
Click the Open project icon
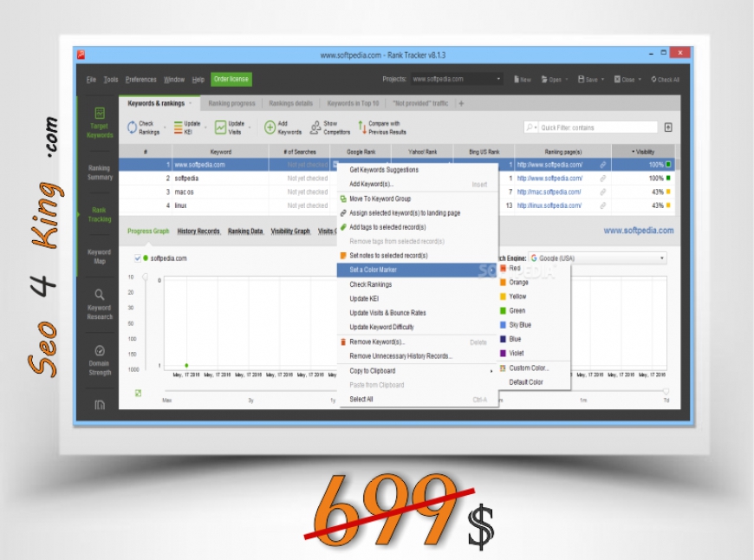point(544,80)
